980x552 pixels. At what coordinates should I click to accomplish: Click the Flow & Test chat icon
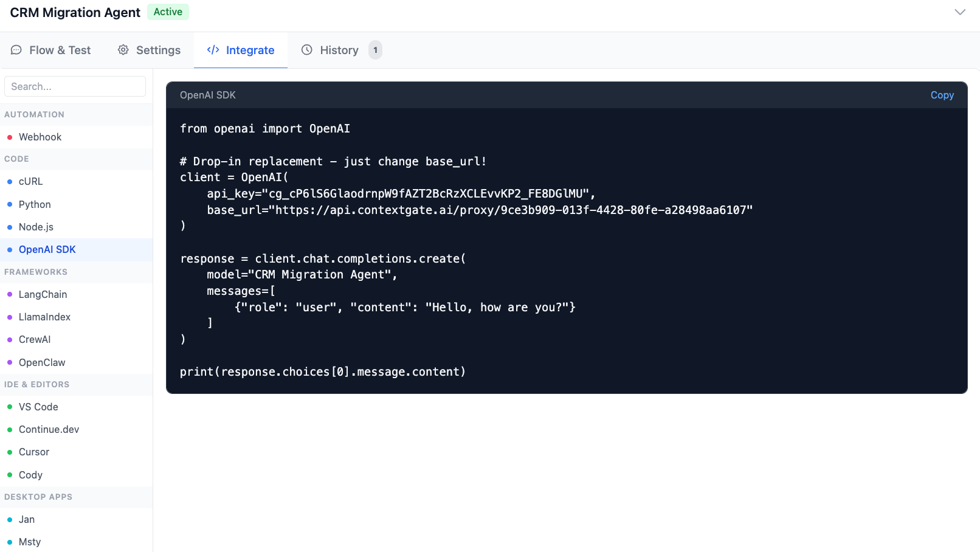point(16,50)
